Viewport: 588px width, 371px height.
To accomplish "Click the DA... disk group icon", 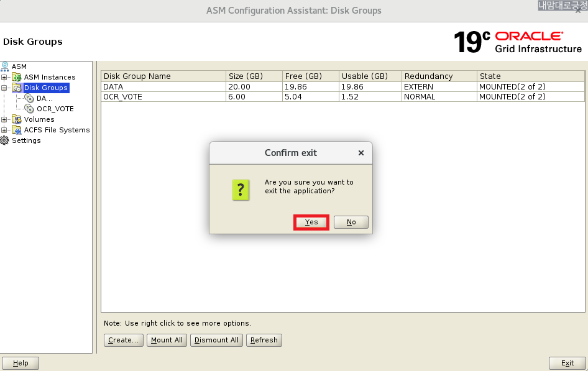I will click(29, 98).
